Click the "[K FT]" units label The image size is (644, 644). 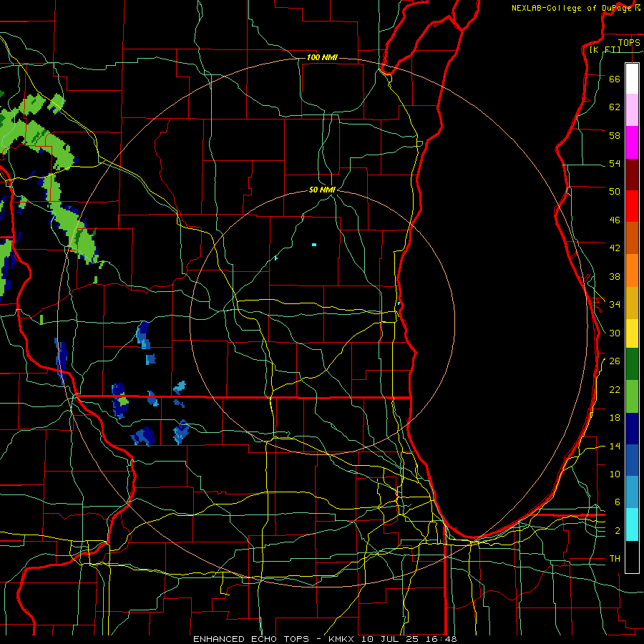605,49
